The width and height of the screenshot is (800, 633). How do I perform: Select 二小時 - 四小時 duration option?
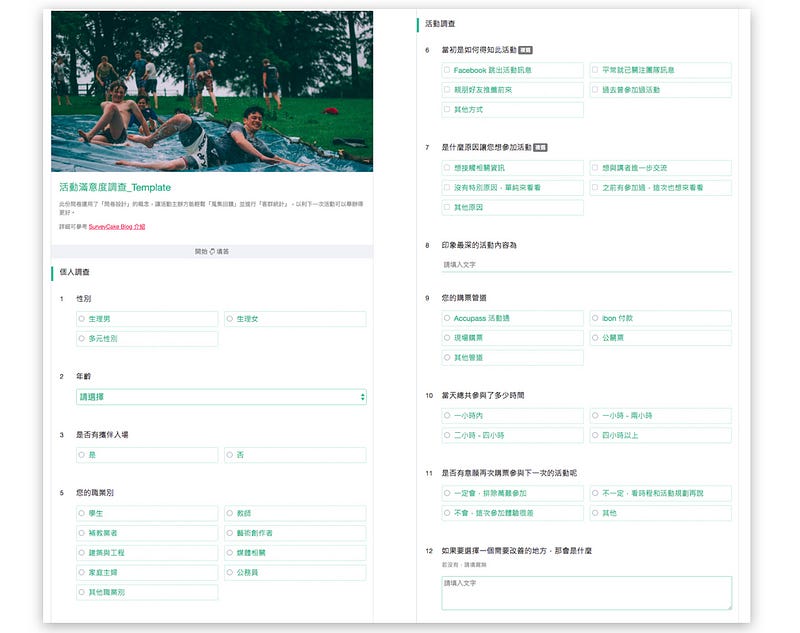tap(512, 436)
